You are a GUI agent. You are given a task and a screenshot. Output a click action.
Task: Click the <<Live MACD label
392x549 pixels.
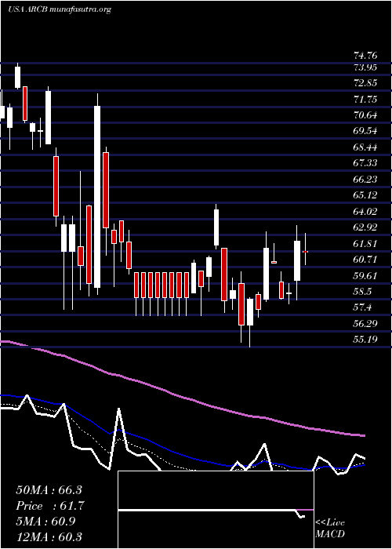pos(330,528)
